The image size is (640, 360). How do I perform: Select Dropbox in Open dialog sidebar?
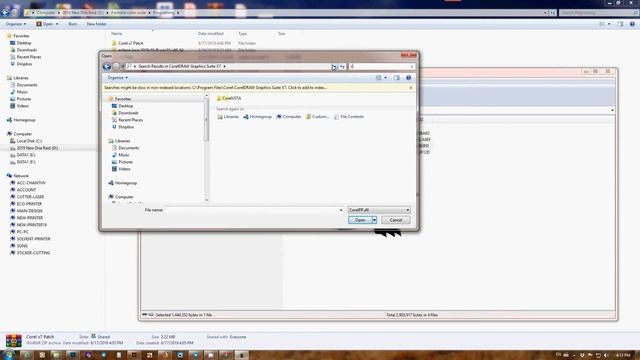[x=123, y=127]
